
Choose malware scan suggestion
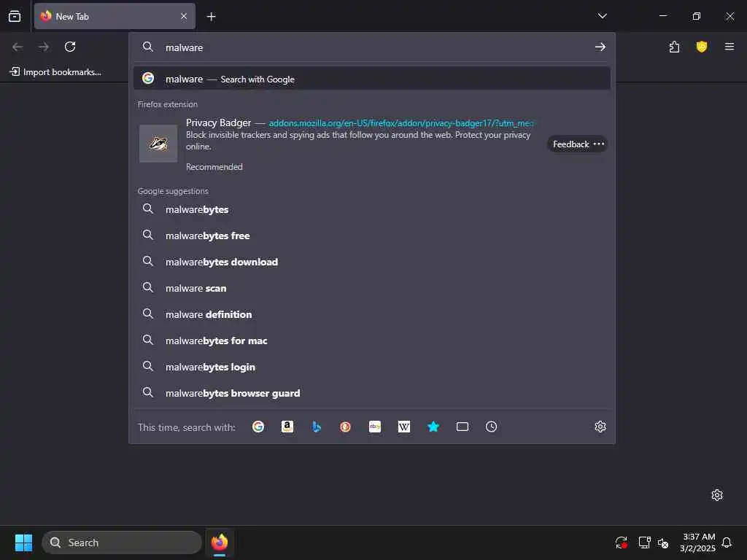point(371,288)
